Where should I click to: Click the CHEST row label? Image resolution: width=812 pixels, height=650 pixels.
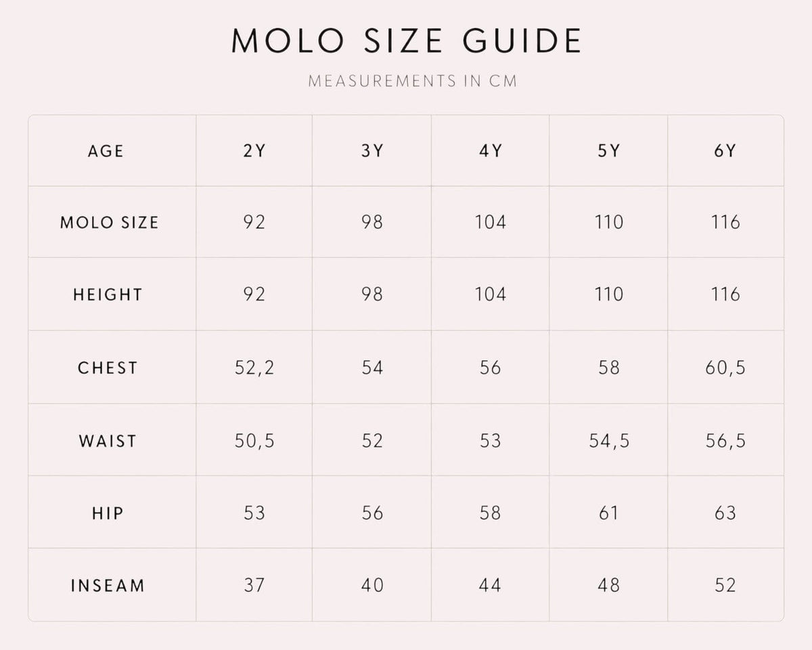point(108,368)
